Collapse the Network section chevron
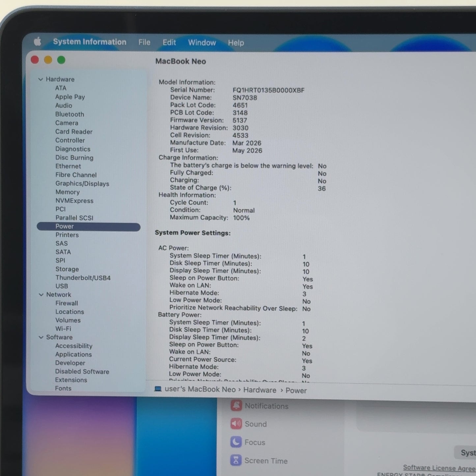The image size is (476, 476). click(x=41, y=294)
